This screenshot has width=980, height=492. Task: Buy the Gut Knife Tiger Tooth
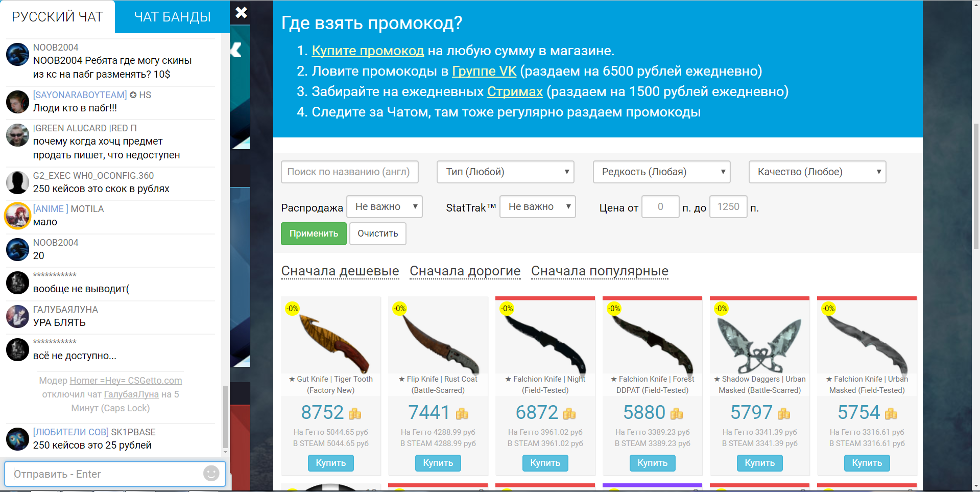point(331,463)
